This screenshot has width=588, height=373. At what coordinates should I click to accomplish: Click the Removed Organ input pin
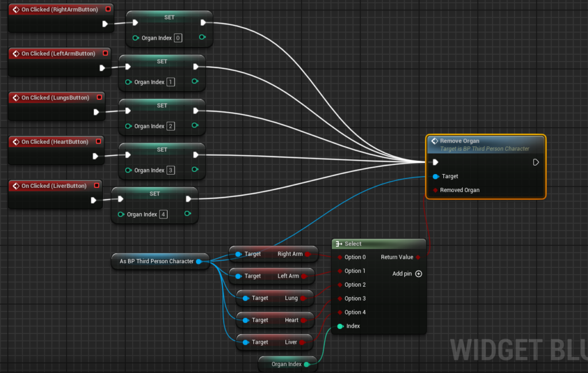coord(435,190)
